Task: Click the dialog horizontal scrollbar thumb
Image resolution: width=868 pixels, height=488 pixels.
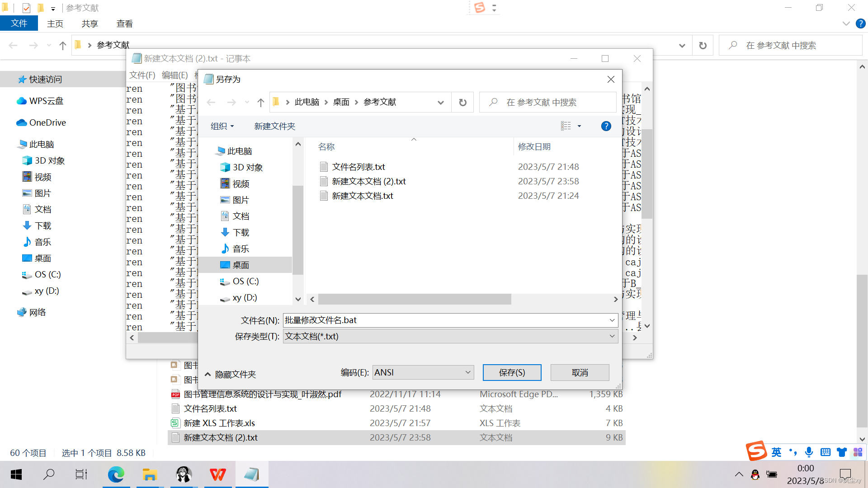Action: tap(414, 299)
